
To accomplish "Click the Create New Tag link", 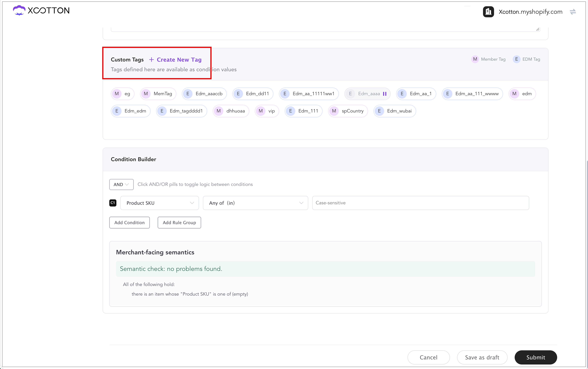I will coord(179,59).
